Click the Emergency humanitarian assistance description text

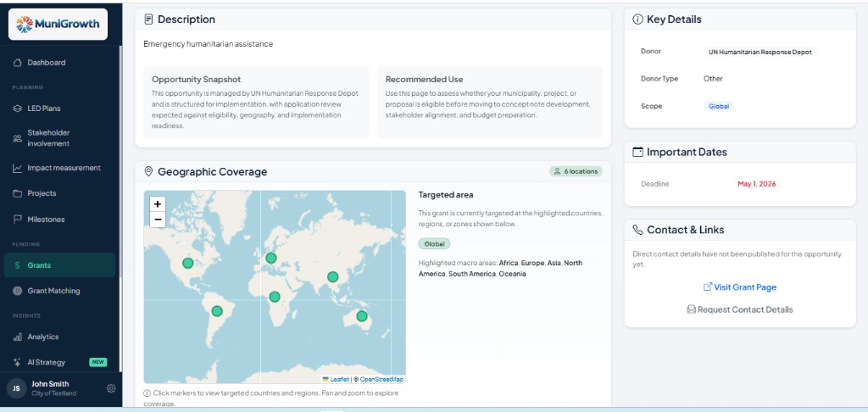[x=209, y=44]
